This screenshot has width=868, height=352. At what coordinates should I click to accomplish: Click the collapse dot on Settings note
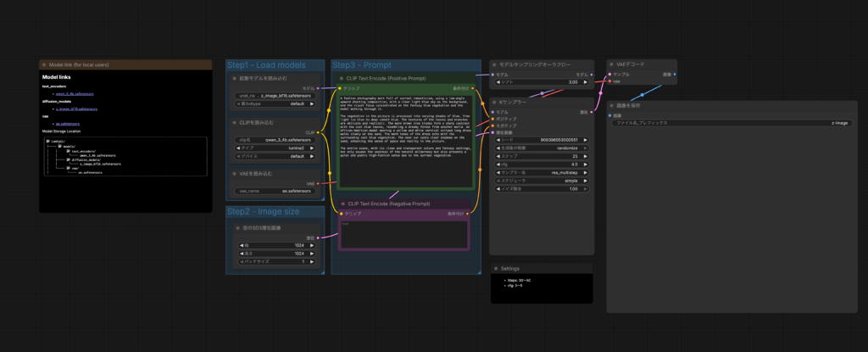(496, 268)
